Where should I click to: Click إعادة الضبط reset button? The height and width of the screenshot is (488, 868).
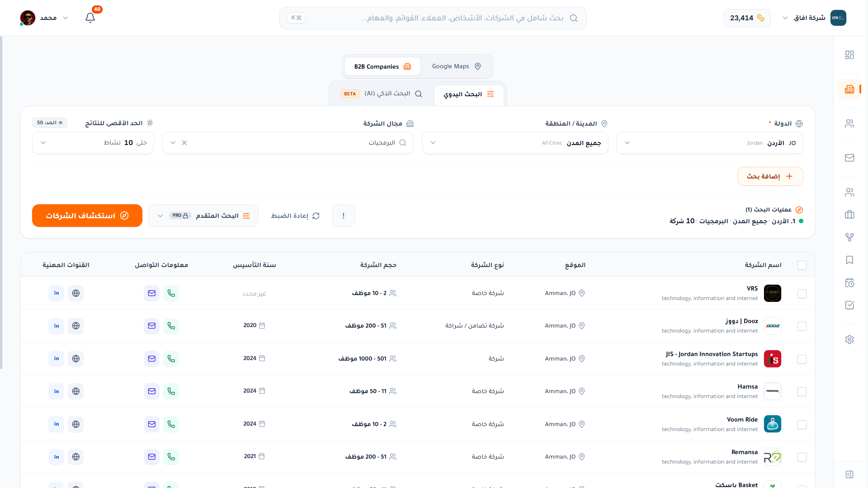295,216
